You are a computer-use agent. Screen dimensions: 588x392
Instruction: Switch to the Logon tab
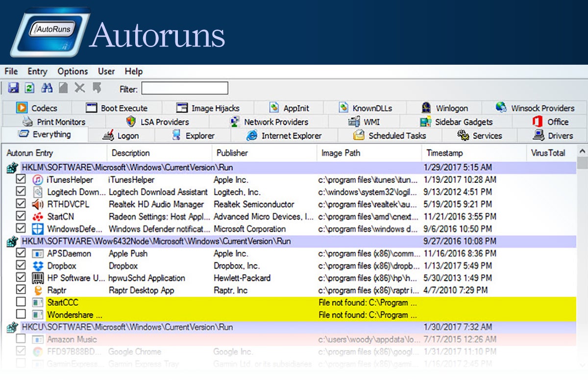[x=121, y=136]
